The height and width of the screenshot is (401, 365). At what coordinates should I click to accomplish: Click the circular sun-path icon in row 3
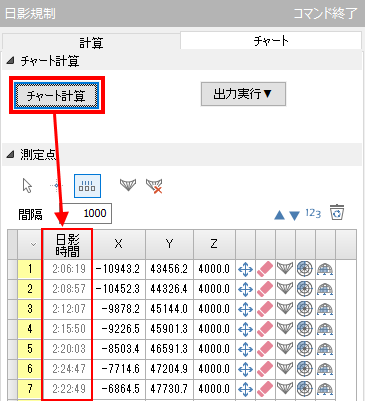pos(305,309)
